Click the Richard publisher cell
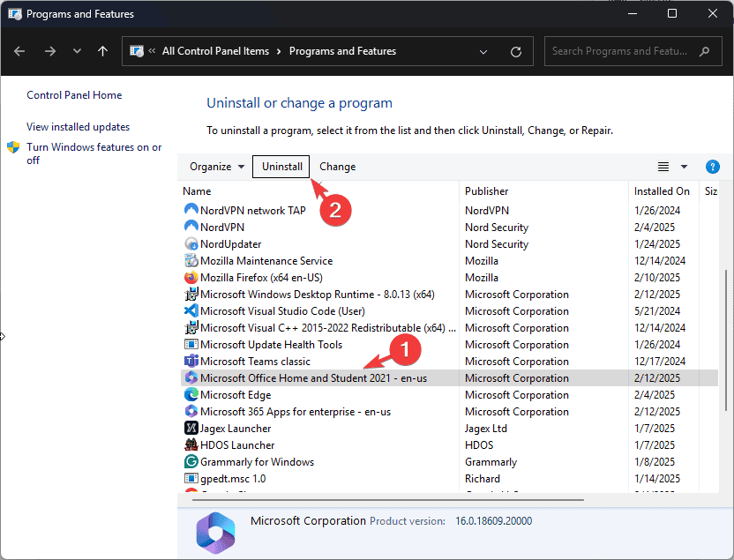The width and height of the screenshot is (734, 560). [x=483, y=479]
